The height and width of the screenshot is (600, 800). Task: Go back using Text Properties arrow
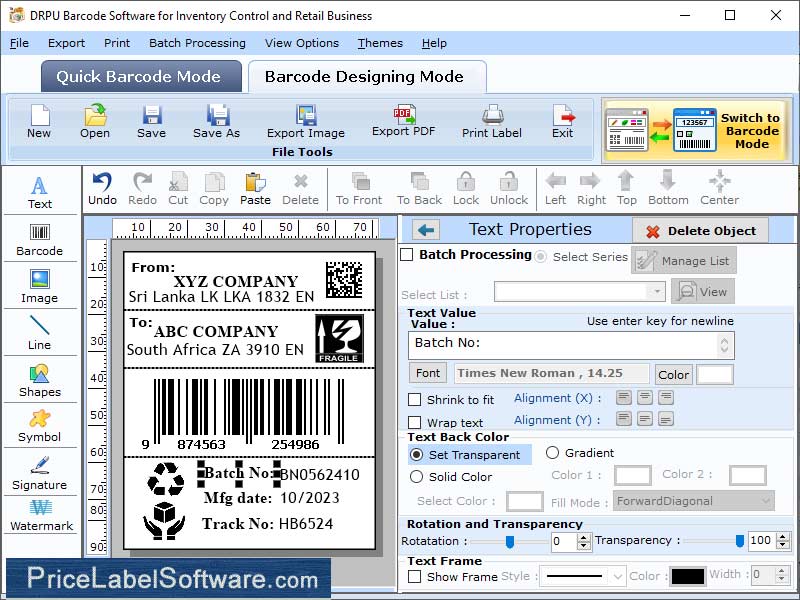pyautogui.click(x=426, y=230)
